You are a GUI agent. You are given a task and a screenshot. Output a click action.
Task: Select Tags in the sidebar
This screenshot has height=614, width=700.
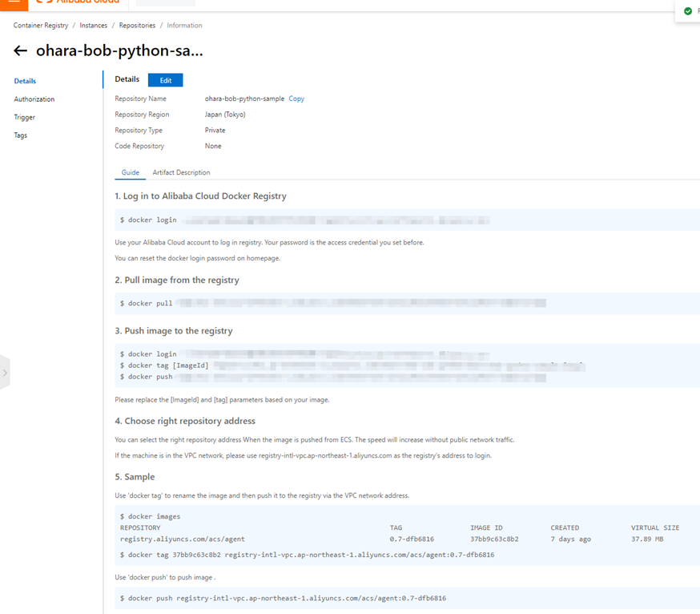[x=21, y=135]
